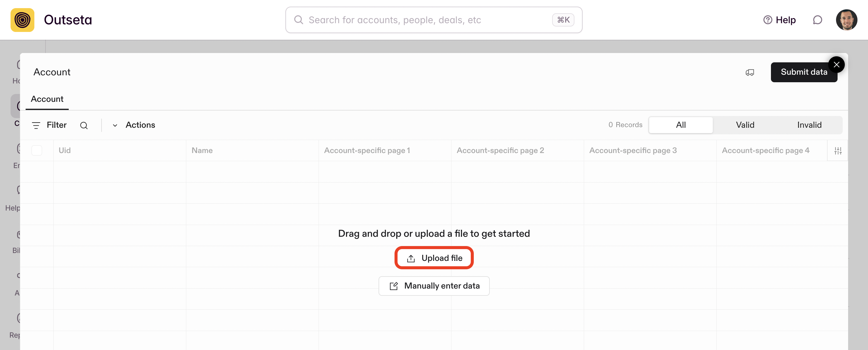Click the Outseta logo icon

22,20
